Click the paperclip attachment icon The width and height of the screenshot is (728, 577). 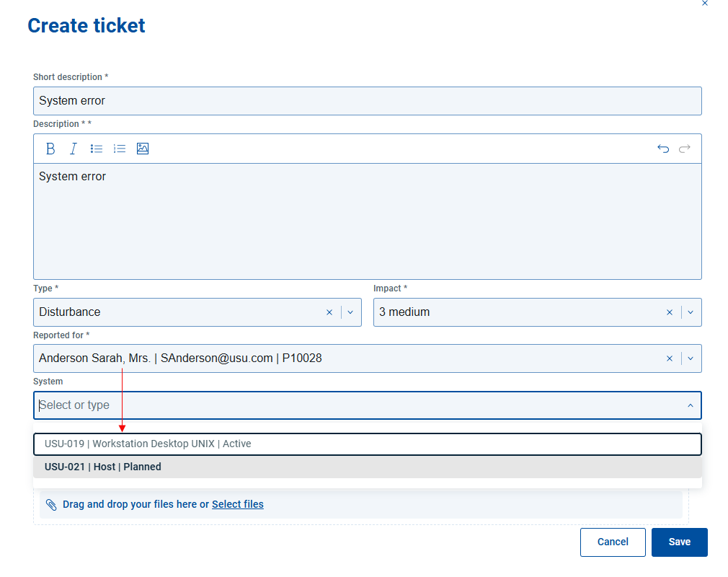click(x=51, y=505)
